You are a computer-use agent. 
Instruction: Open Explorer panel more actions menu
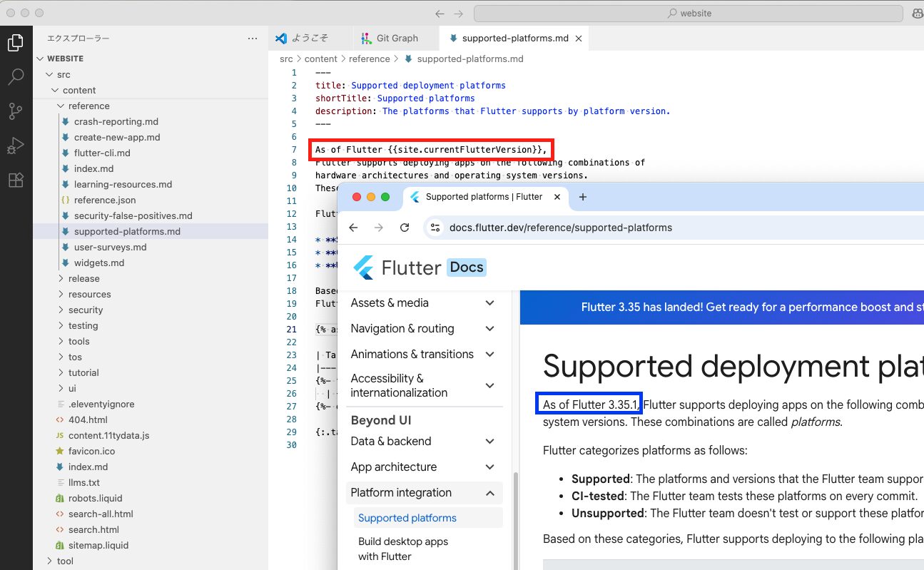click(253, 39)
